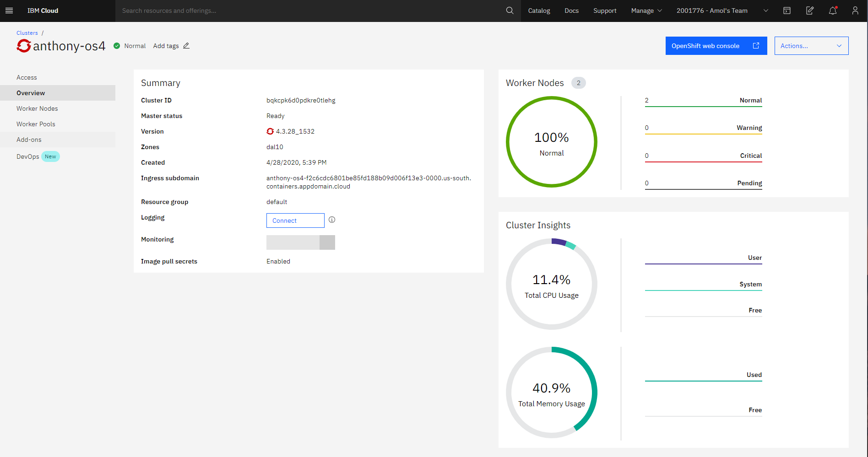This screenshot has width=868, height=457.
Task: Open Worker Pools in sidebar
Action: point(58,124)
